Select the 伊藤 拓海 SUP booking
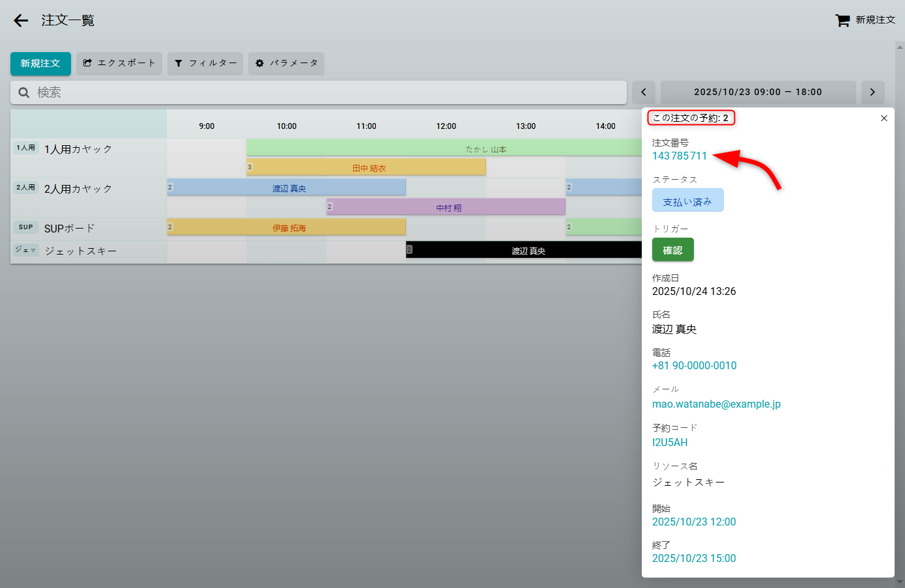This screenshot has width=905, height=588. (287, 227)
